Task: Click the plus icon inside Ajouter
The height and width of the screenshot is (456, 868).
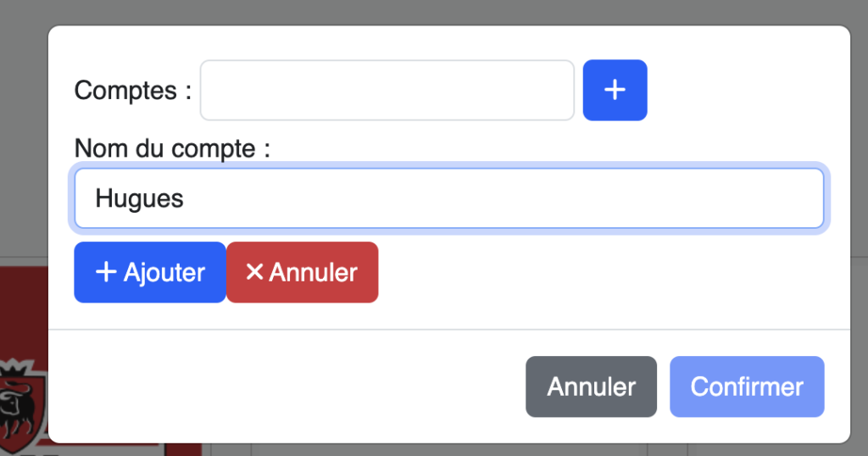Action: pos(106,272)
